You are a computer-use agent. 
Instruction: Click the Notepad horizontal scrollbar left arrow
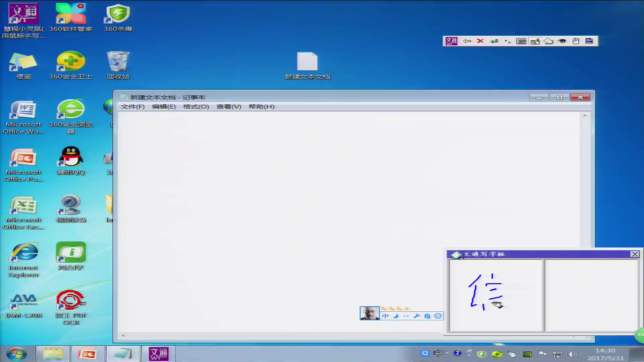point(123,336)
